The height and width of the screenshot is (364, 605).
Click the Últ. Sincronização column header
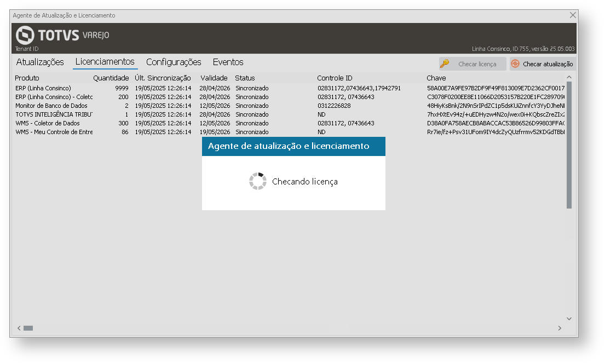[163, 78]
